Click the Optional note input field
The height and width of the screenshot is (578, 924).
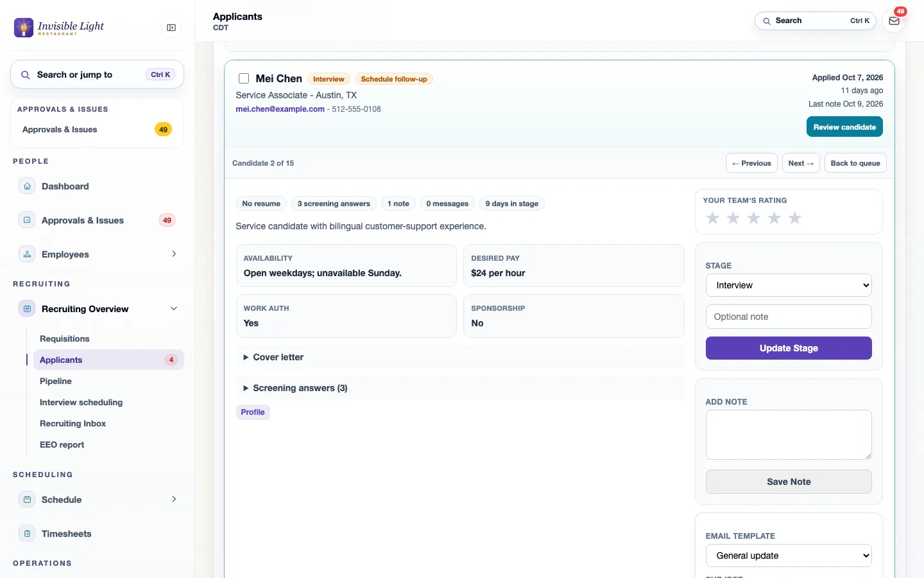point(789,317)
